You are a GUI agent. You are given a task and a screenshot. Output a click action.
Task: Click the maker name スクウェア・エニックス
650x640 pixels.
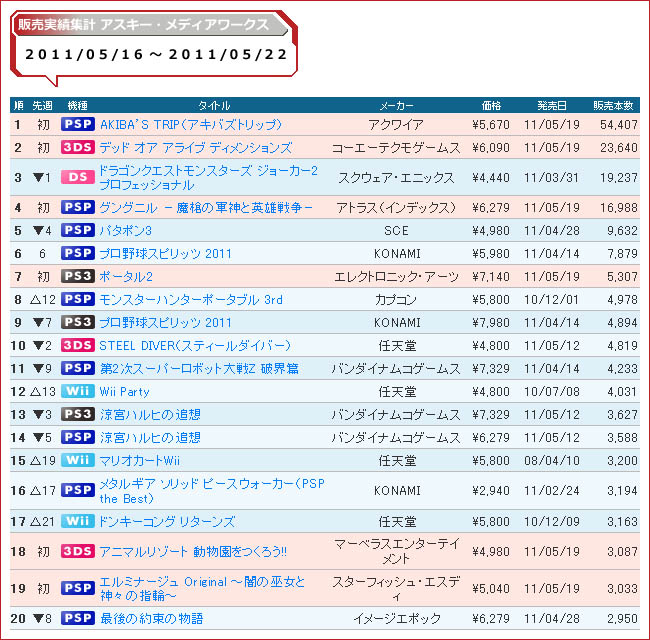tap(396, 177)
